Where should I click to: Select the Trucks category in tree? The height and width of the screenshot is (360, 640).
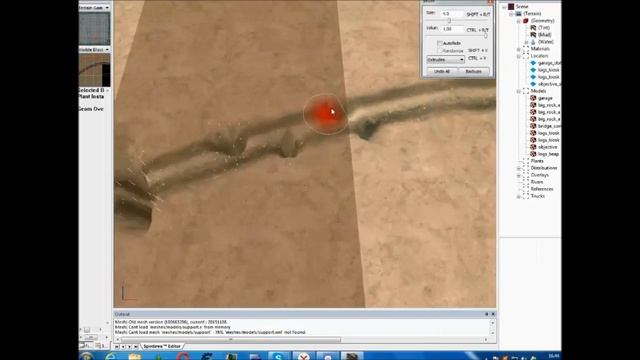538,196
